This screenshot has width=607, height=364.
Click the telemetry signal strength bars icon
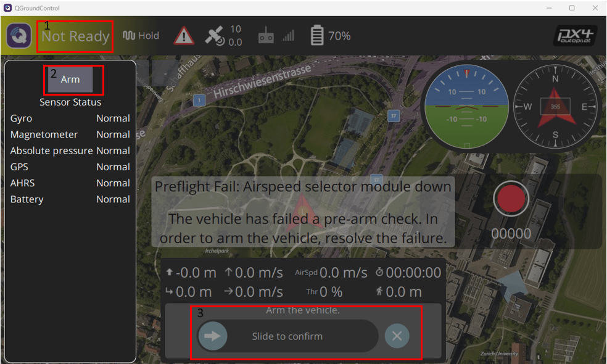coord(289,36)
